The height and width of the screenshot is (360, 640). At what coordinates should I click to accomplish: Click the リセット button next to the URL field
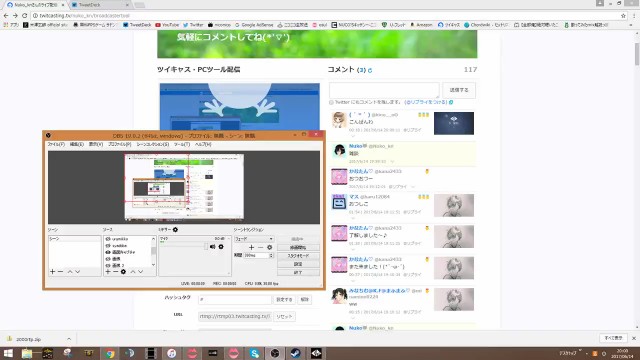pyautogui.click(x=284, y=316)
